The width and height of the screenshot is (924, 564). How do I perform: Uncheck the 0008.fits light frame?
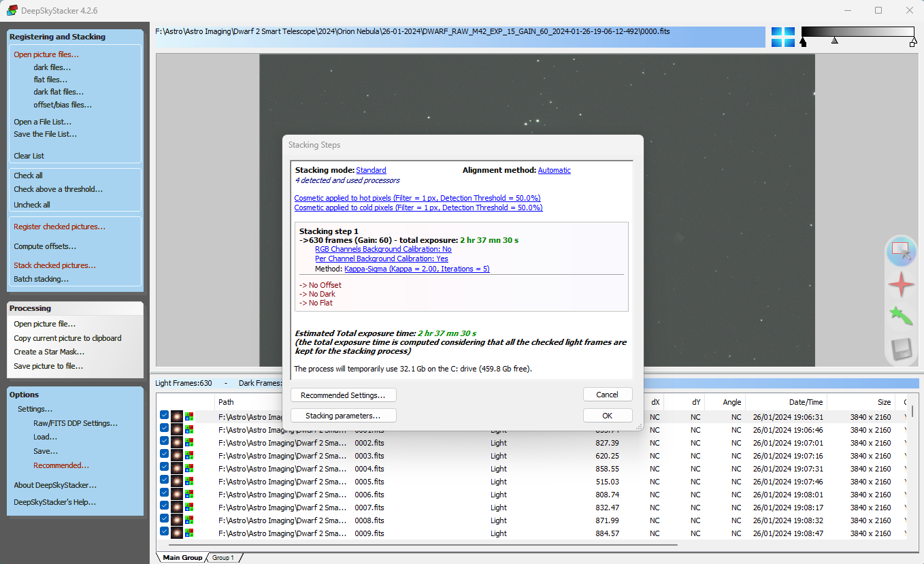(x=165, y=518)
